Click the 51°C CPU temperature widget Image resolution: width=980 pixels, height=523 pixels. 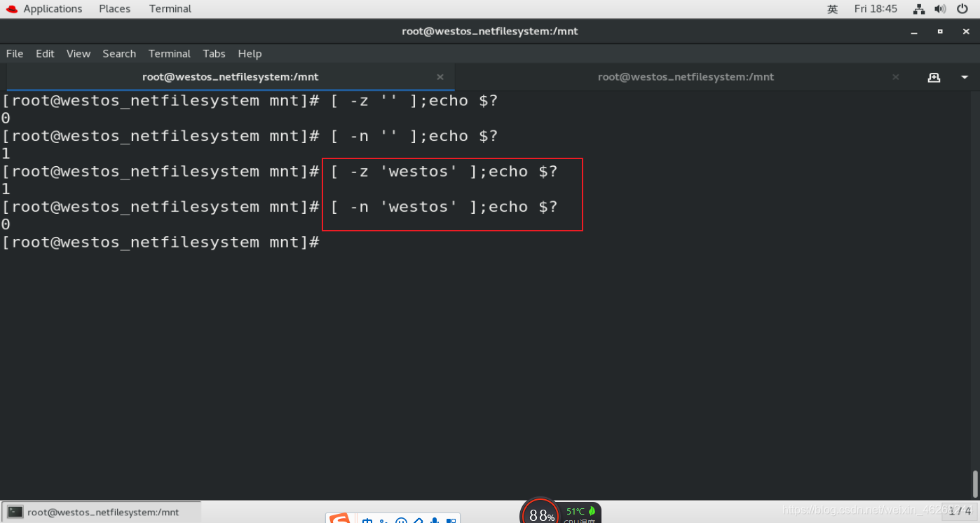[580, 514]
